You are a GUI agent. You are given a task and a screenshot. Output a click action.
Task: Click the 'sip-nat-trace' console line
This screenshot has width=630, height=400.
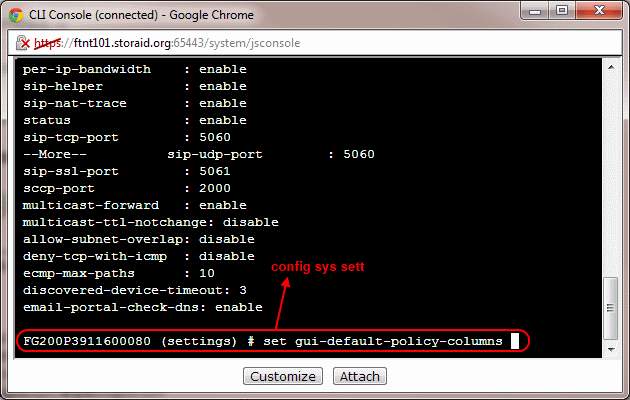(135, 103)
